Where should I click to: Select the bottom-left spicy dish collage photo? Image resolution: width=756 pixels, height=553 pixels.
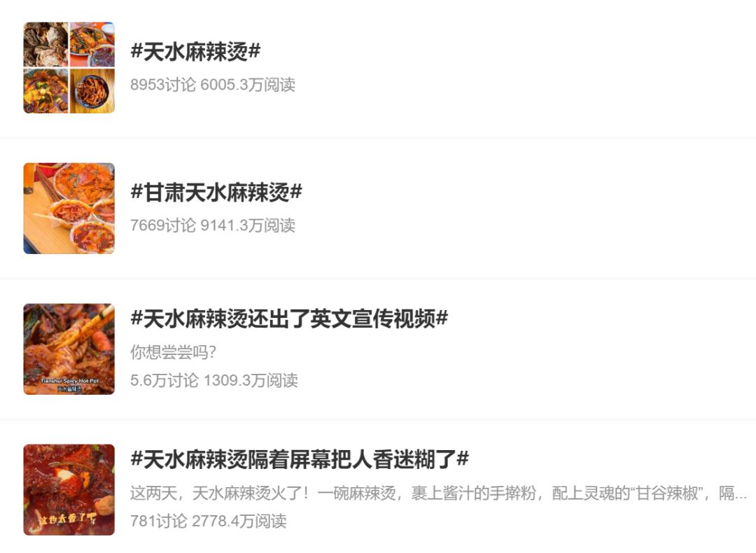(45, 91)
